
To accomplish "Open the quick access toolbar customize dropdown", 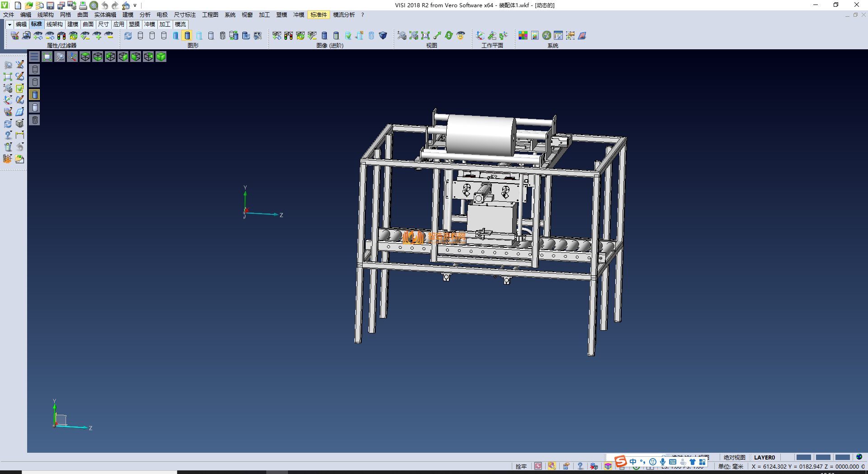I will tap(135, 5).
